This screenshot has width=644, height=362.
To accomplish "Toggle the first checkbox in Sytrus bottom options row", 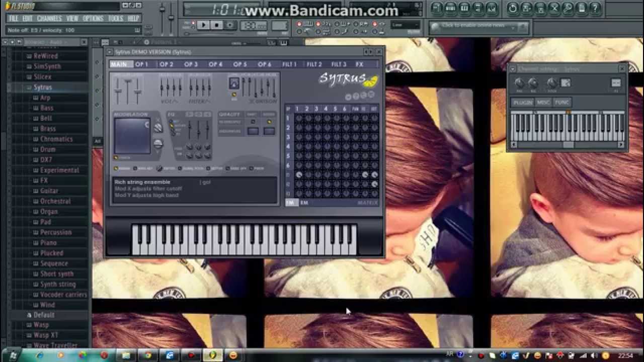I will 116,168.
